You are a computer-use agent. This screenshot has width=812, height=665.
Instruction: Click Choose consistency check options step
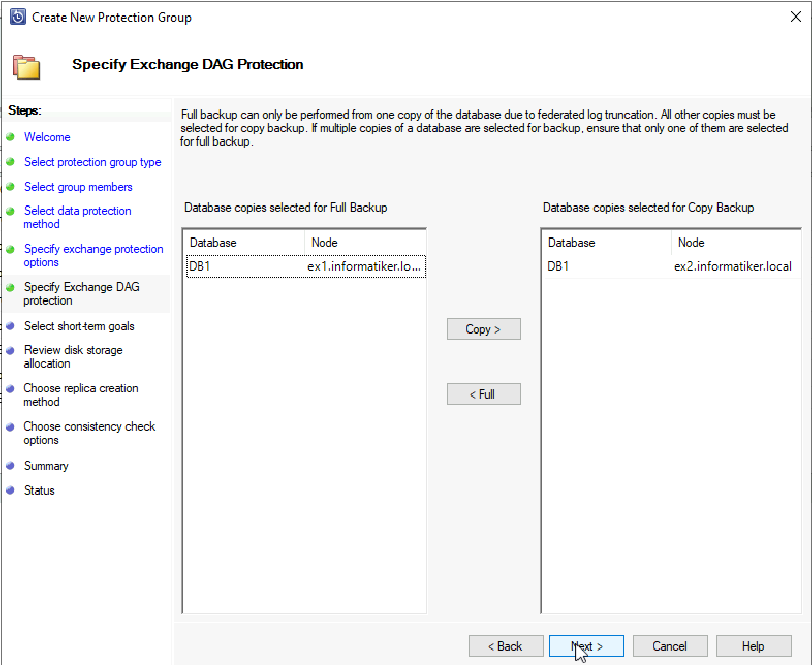pyautogui.click(x=89, y=433)
